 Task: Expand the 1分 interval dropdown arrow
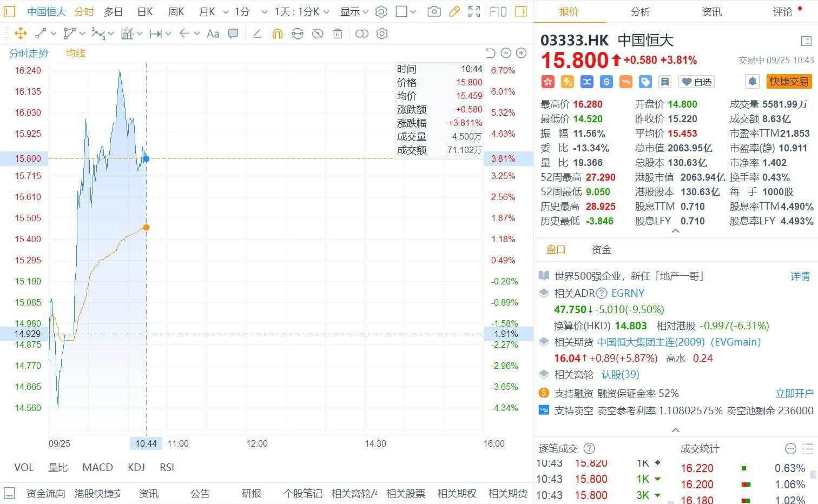point(264,11)
